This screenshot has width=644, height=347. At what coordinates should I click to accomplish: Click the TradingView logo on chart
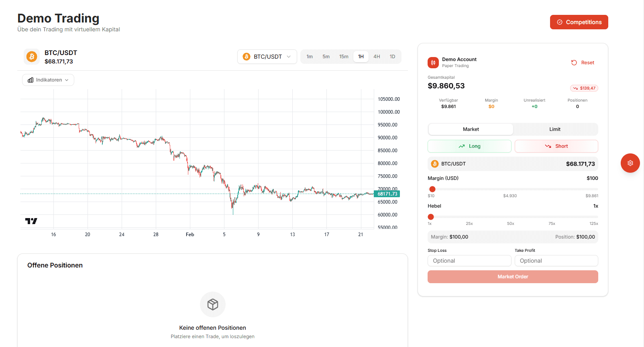[31, 221]
